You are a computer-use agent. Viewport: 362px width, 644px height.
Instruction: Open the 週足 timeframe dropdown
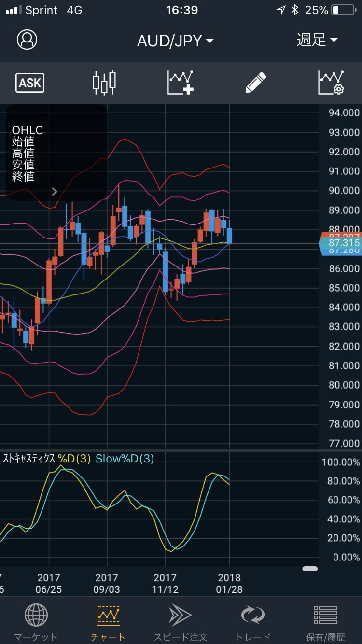click(x=317, y=40)
